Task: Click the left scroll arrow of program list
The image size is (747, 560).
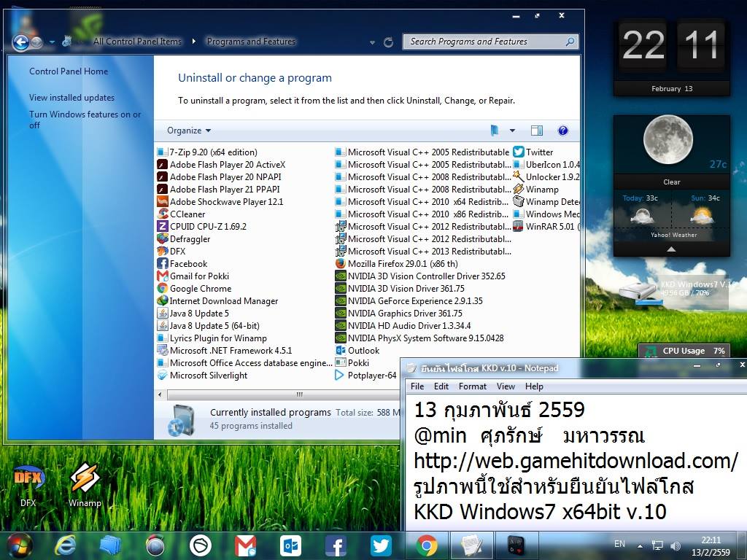Action: point(160,394)
